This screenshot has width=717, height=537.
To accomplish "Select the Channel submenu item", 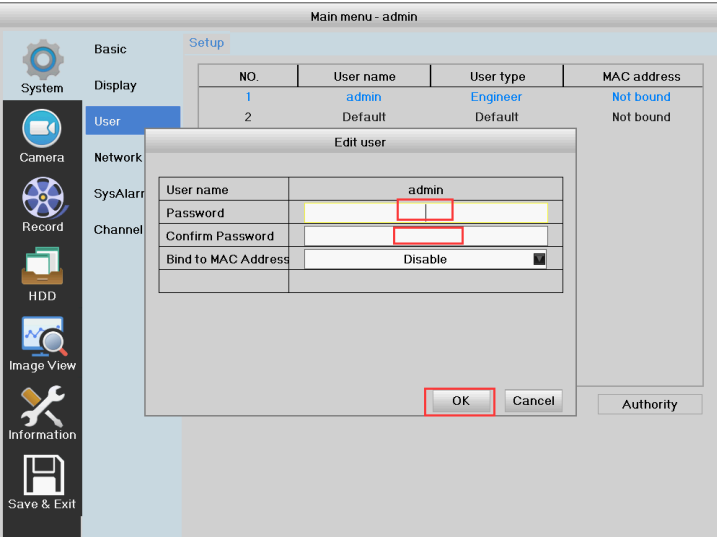I will click(x=118, y=229).
